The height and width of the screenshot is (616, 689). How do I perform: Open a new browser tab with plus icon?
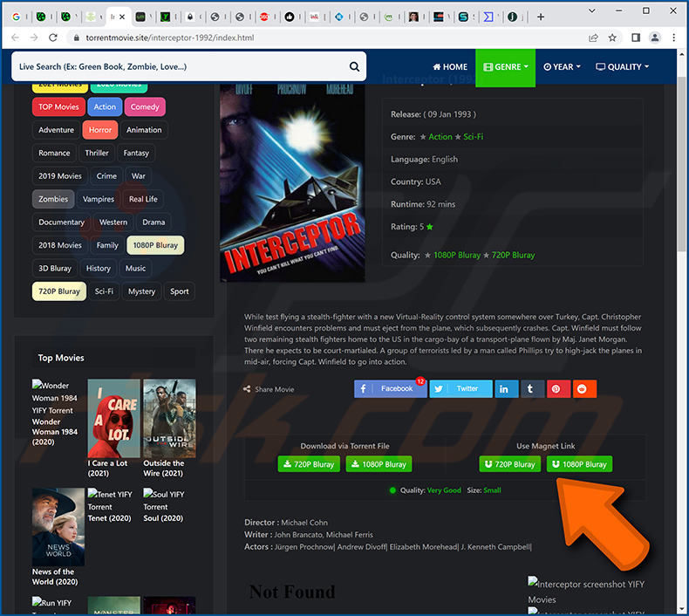541,17
